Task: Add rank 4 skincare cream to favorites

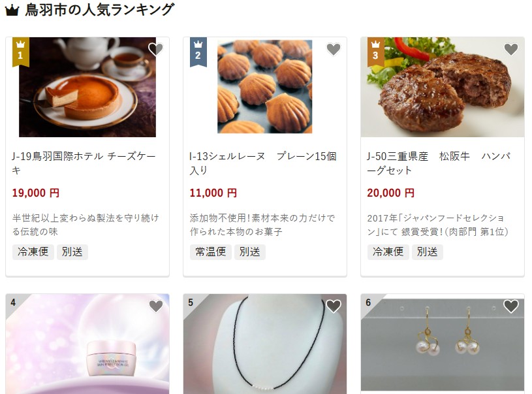Action: tap(156, 306)
